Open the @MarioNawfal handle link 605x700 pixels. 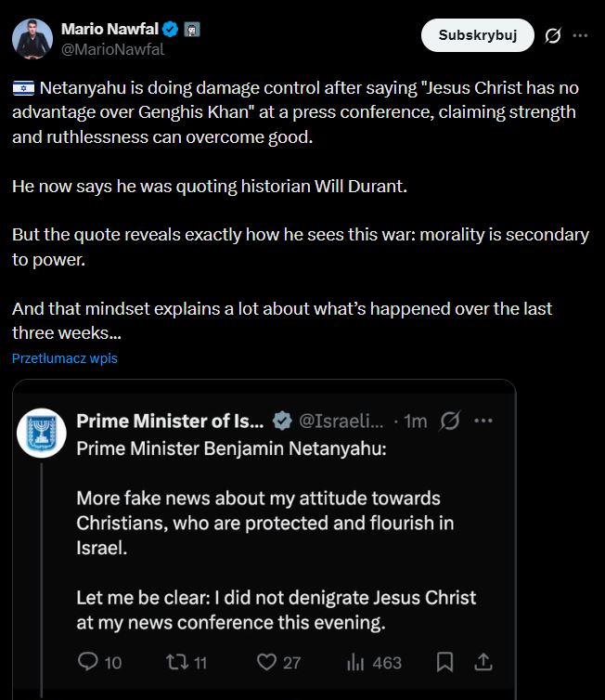(x=112, y=49)
